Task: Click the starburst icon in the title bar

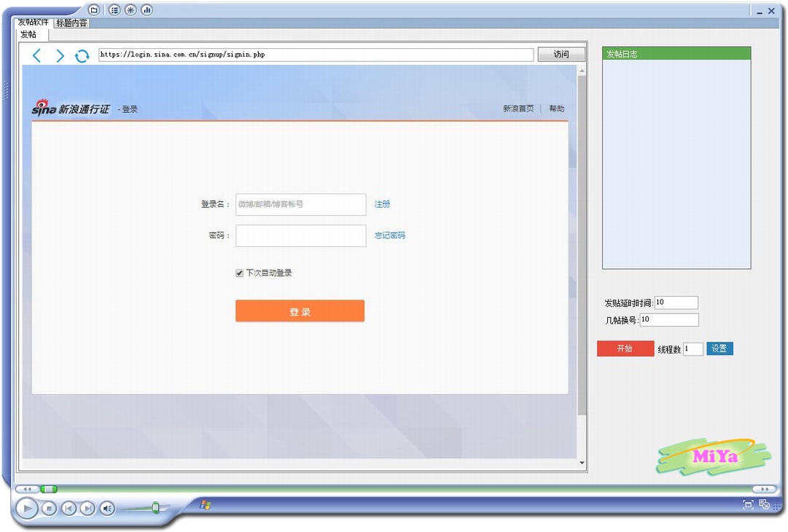Action: click(130, 9)
